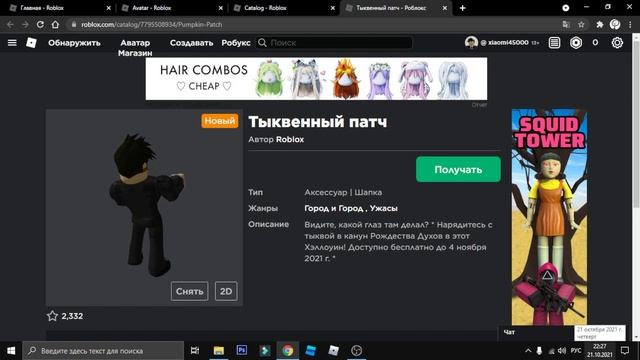Open the Chrome profile avatar icon
The image size is (640, 360).
point(615,24)
